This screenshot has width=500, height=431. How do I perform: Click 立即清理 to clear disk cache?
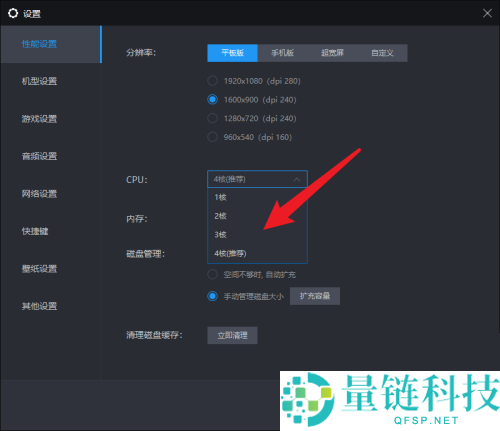(x=232, y=335)
